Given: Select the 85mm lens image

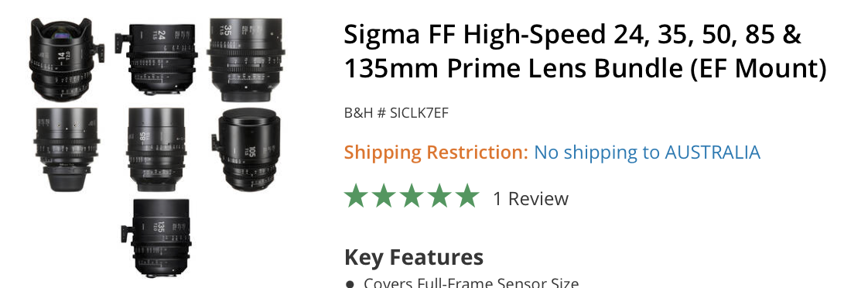Looking at the screenshot, I should [x=155, y=149].
